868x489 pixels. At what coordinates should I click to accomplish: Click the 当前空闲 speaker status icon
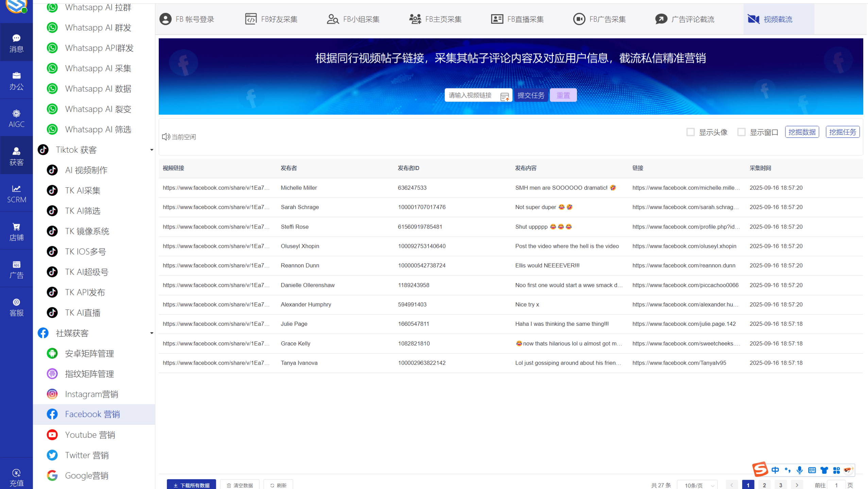pyautogui.click(x=166, y=137)
